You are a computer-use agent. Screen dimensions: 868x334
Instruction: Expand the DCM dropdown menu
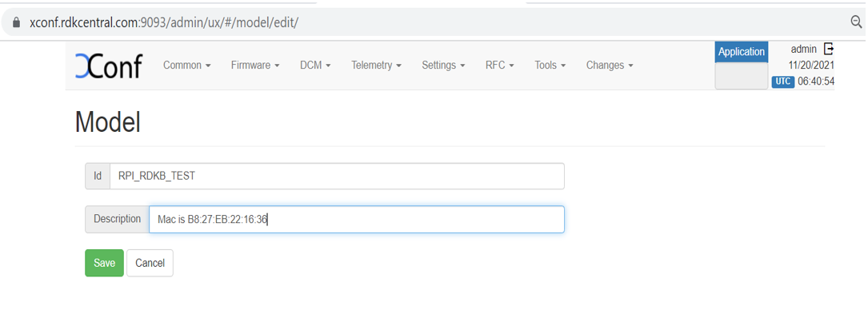click(315, 66)
